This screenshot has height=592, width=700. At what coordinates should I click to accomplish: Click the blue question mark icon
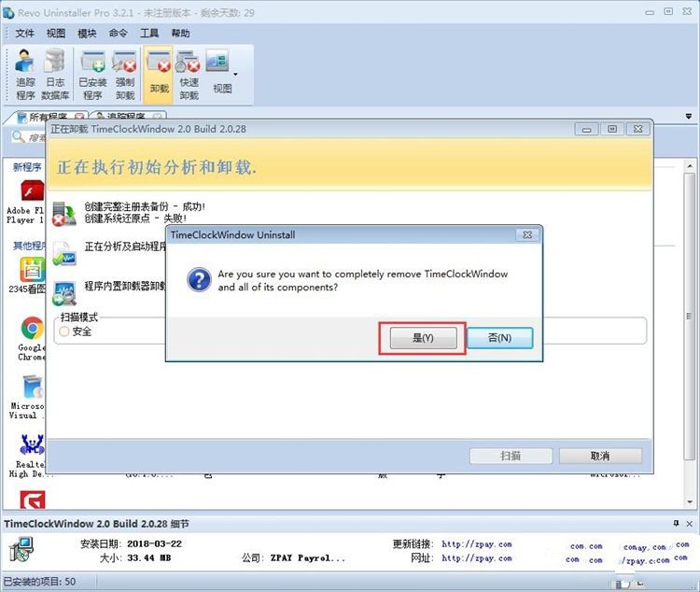point(199,280)
